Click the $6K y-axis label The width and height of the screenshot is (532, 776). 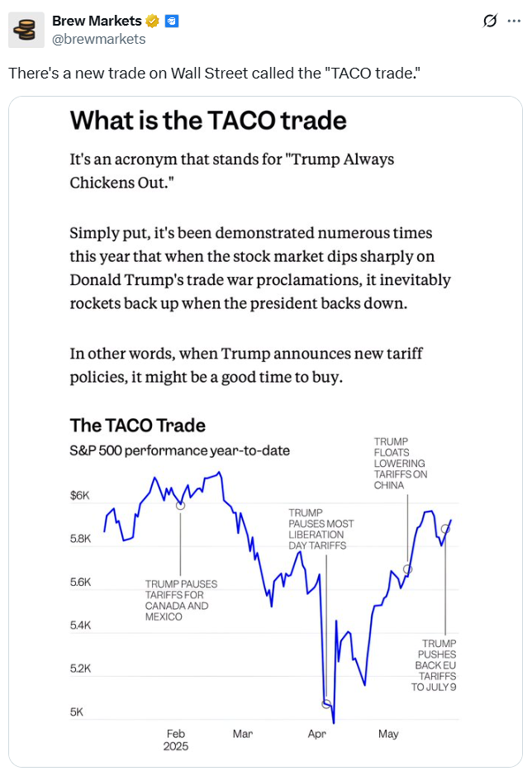(79, 495)
